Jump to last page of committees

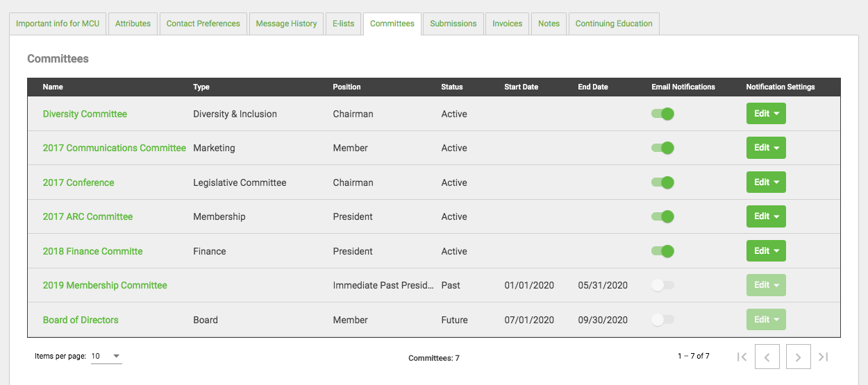point(824,357)
